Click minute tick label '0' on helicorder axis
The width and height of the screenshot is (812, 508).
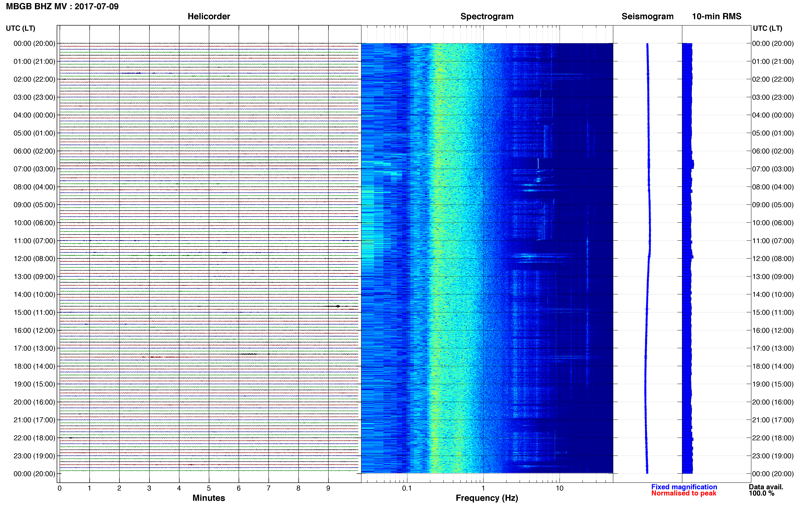[x=59, y=488]
